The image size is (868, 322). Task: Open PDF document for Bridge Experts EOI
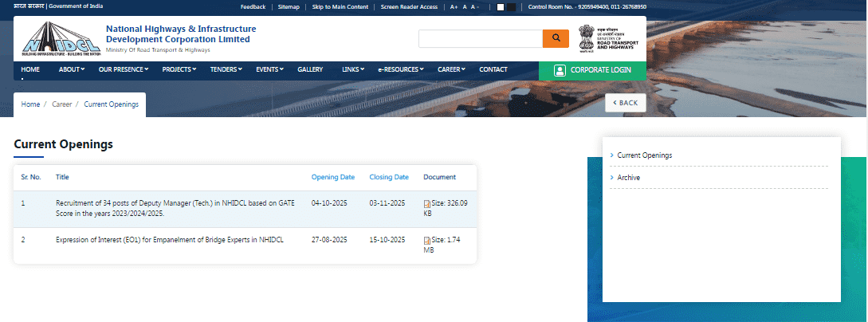[x=427, y=241]
